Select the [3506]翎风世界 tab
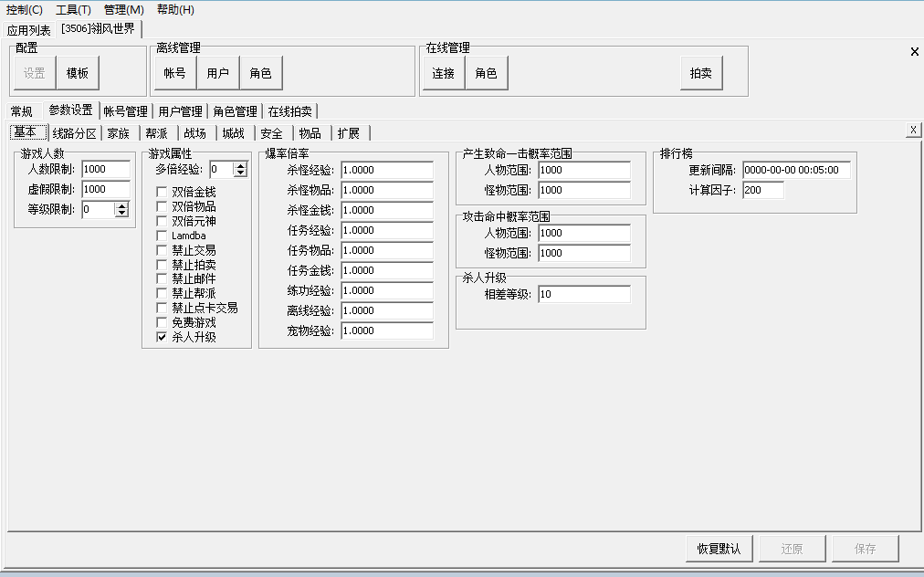The image size is (924, 577). [x=99, y=28]
